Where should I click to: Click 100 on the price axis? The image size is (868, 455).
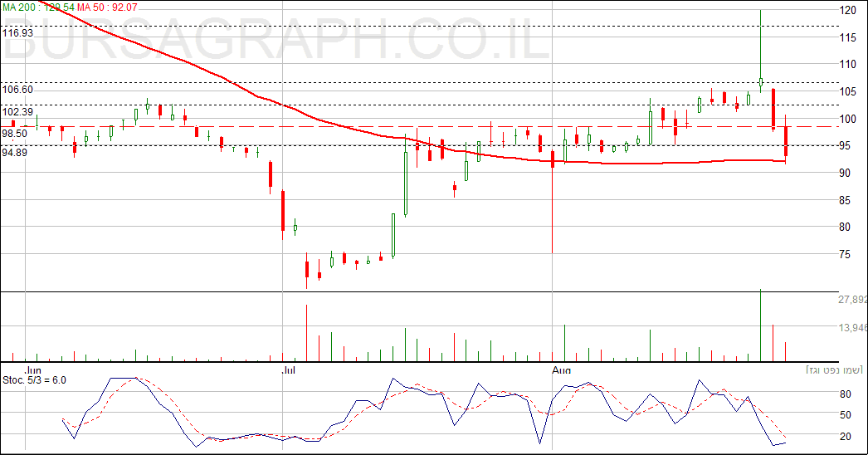(x=848, y=119)
